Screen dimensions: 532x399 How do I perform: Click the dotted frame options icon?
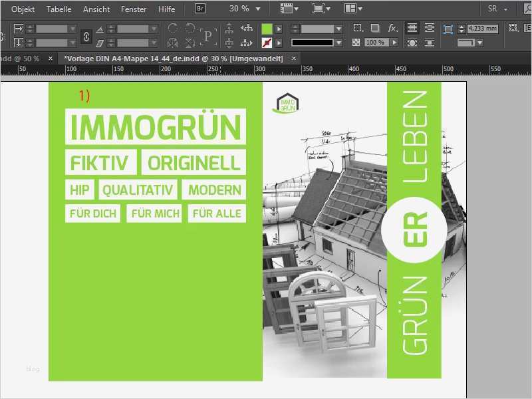pos(513,27)
